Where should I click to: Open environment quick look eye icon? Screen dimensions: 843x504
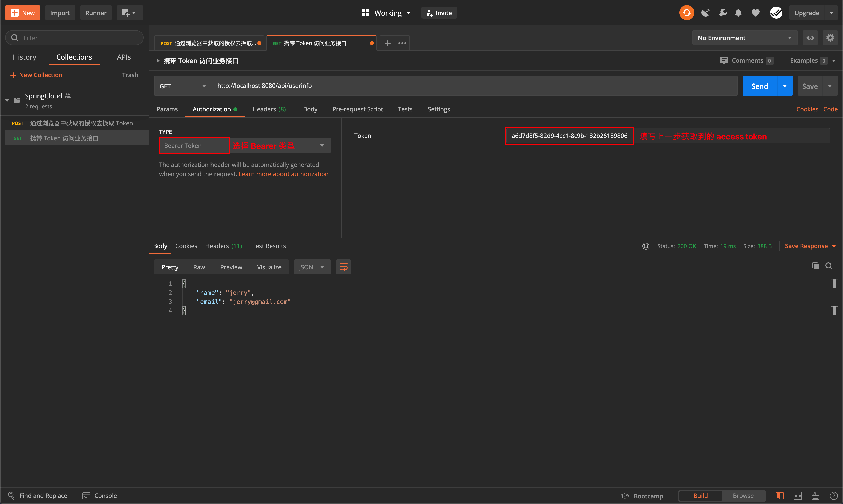(810, 38)
